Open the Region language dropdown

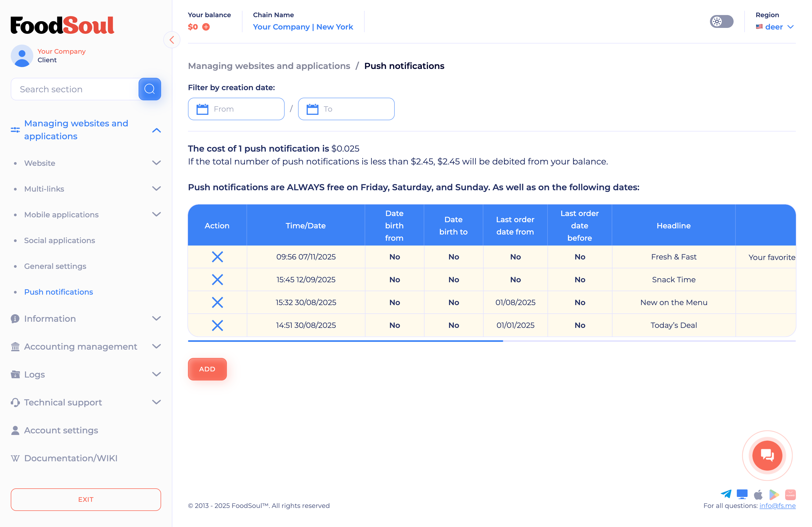[775, 27]
